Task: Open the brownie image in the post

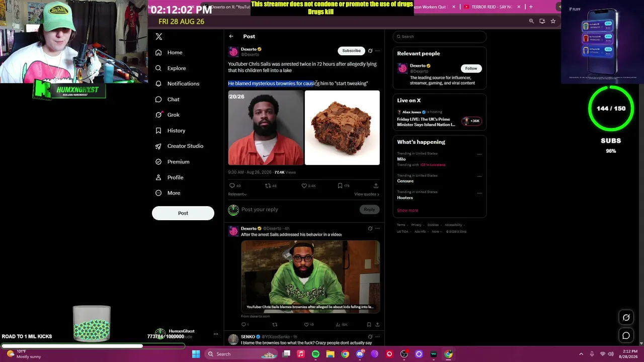Action: point(342,128)
